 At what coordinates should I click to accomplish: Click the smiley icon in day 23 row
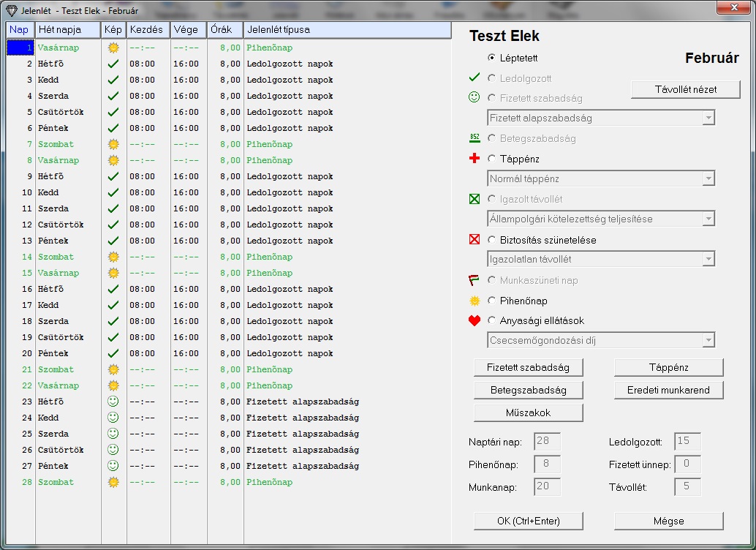click(x=113, y=402)
